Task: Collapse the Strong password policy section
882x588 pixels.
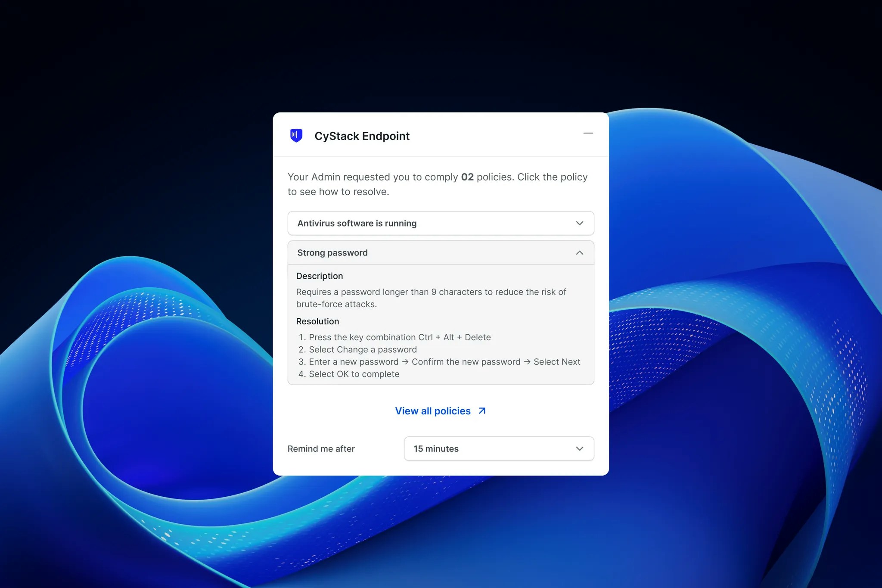Action: (x=332, y=253)
